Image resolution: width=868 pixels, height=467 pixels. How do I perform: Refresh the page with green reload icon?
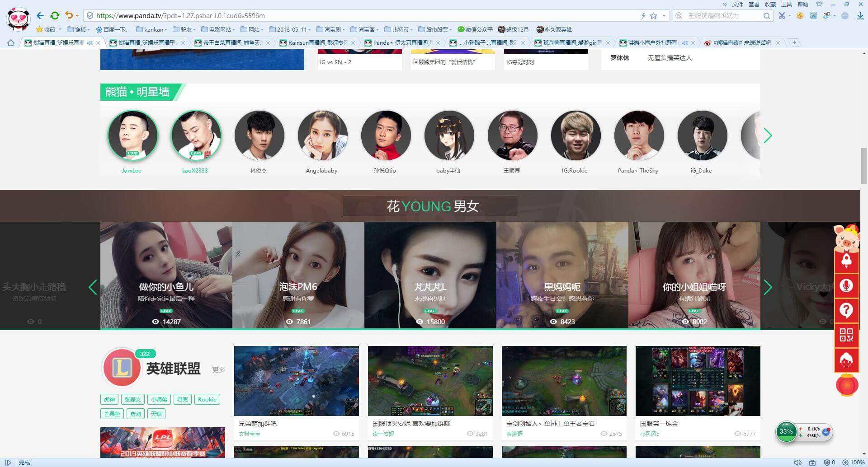(55, 16)
